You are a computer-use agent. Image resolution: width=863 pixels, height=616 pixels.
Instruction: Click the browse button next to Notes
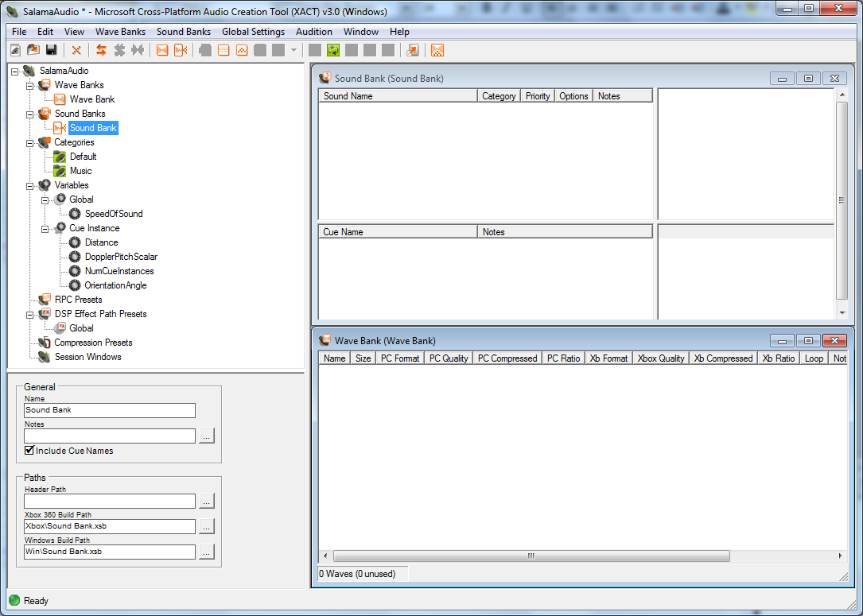(x=206, y=436)
